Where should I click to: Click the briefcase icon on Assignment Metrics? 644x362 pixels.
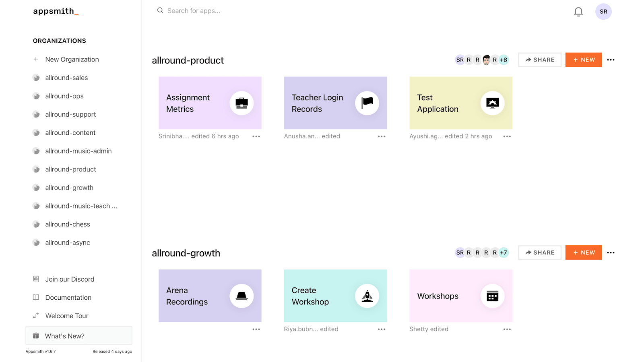tap(242, 103)
